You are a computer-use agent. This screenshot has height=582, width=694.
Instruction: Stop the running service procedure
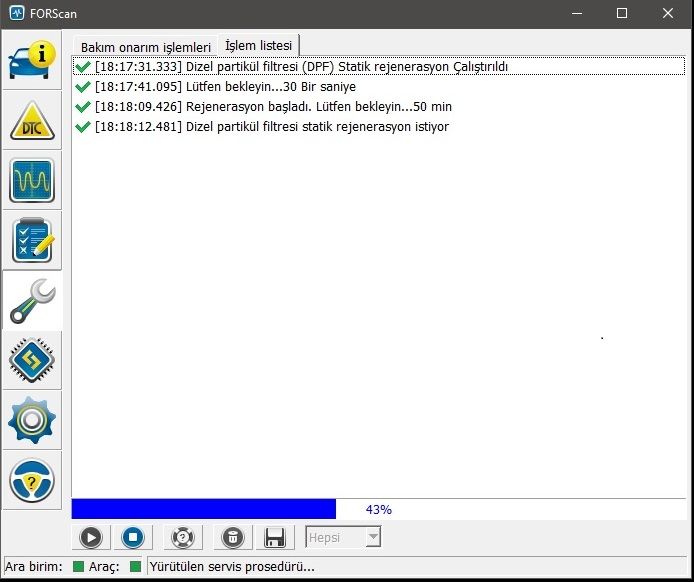[x=133, y=538]
